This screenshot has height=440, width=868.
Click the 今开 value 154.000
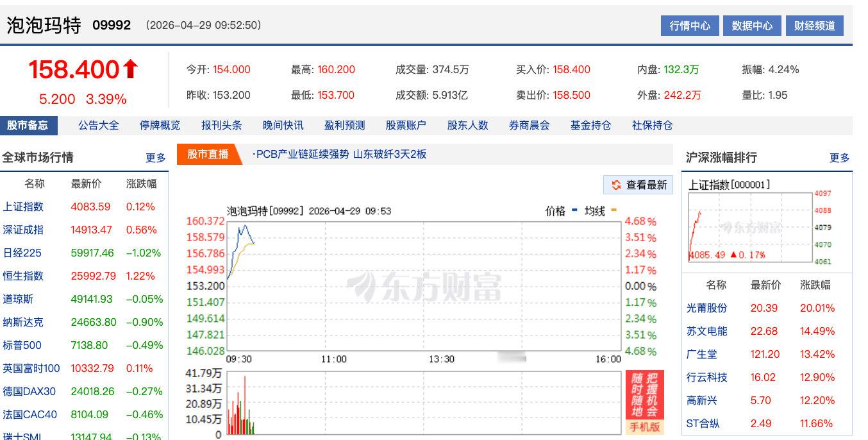point(231,69)
